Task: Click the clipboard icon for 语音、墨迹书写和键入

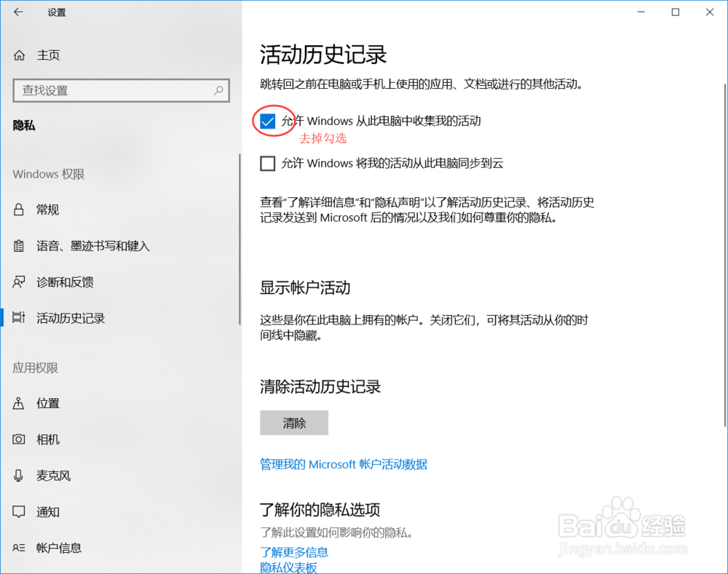Action: point(19,246)
